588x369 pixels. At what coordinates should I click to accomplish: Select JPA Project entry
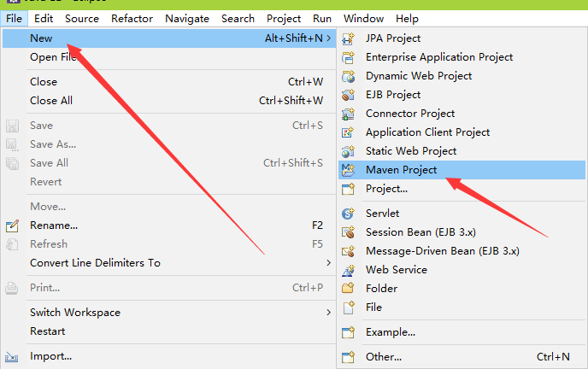coord(462,38)
